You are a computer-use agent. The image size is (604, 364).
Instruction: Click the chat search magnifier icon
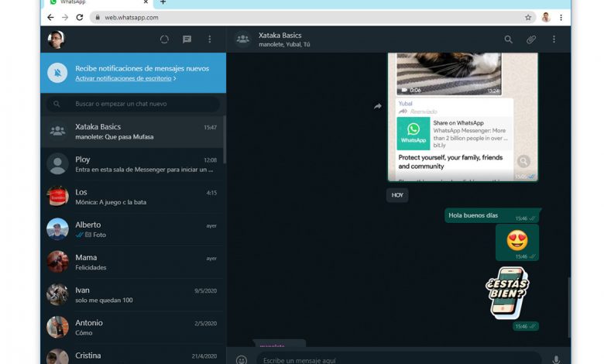pyautogui.click(x=57, y=104)
